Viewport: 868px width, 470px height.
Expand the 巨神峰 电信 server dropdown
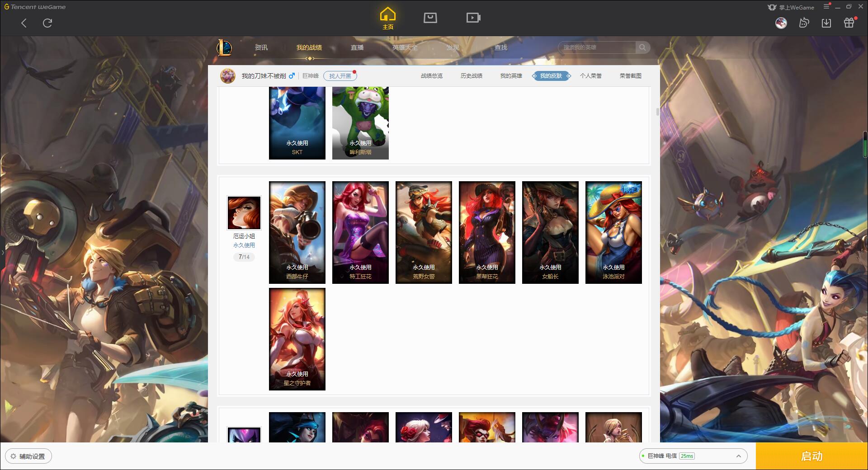693,456
